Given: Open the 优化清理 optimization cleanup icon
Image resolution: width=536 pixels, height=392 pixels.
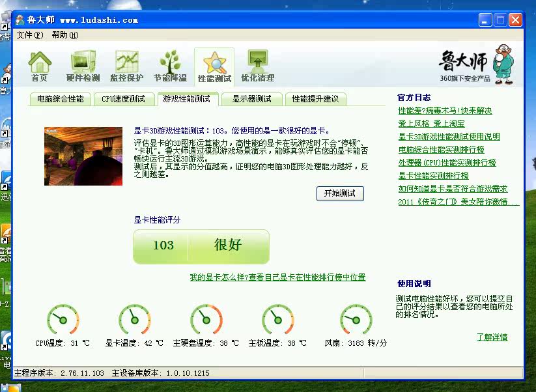Looking at the screenshot, I should (x=257, y=66).
